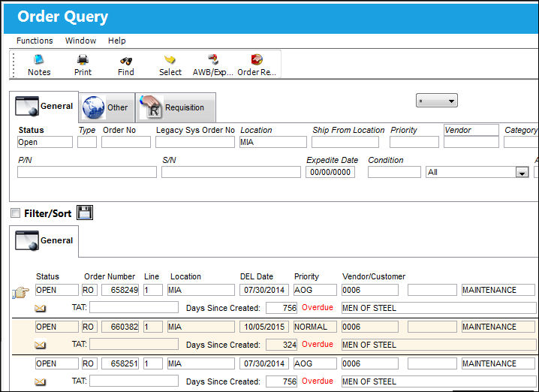Click the Status input field containing Open
This screenshot has height=392, width=539.
coord(45,142)
